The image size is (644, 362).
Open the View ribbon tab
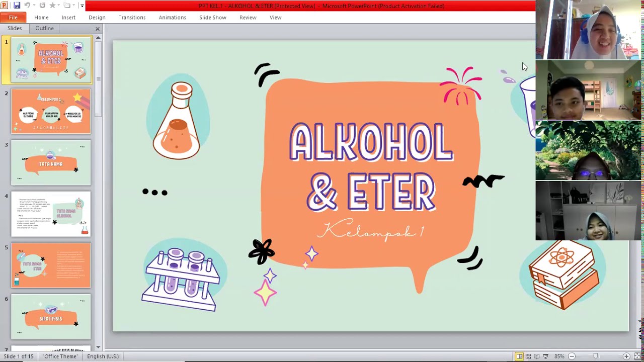pos(275,18)
